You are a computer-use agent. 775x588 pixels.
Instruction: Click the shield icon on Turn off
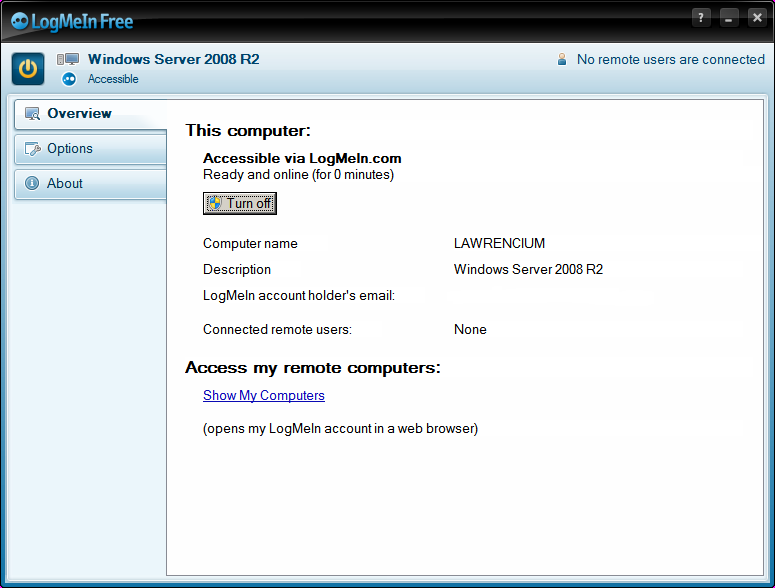tap(215, 203)
